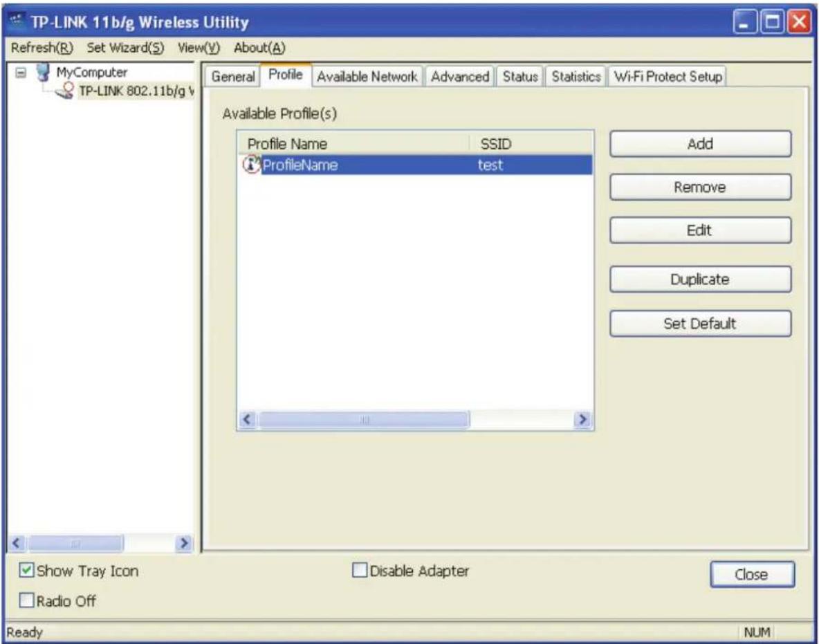Click the Edit profile button

[x=701, y=230]
